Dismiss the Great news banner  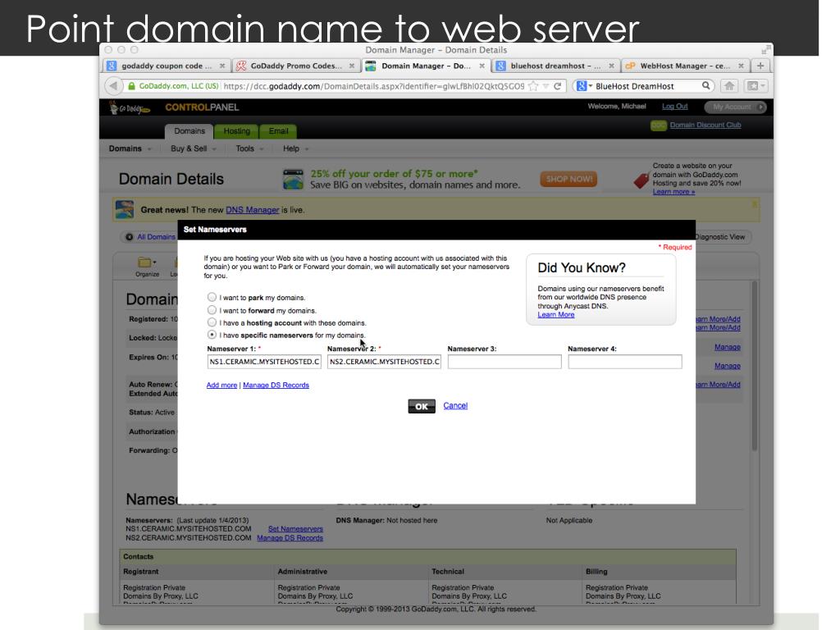pos(755,203)
